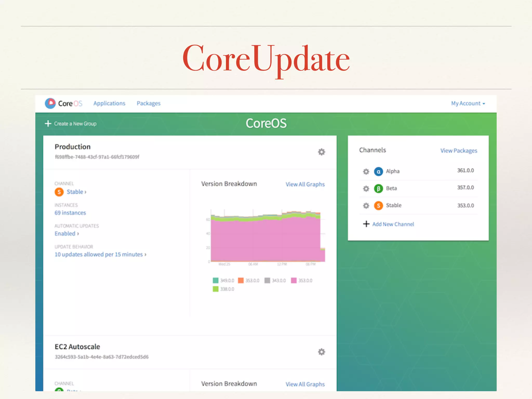
Task: Click the Production group ID text
Action: coord(97,157)
